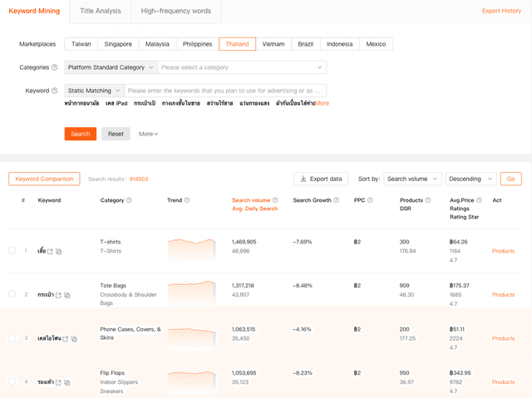Open Products link for รองเท้า row

pos(503,382)
